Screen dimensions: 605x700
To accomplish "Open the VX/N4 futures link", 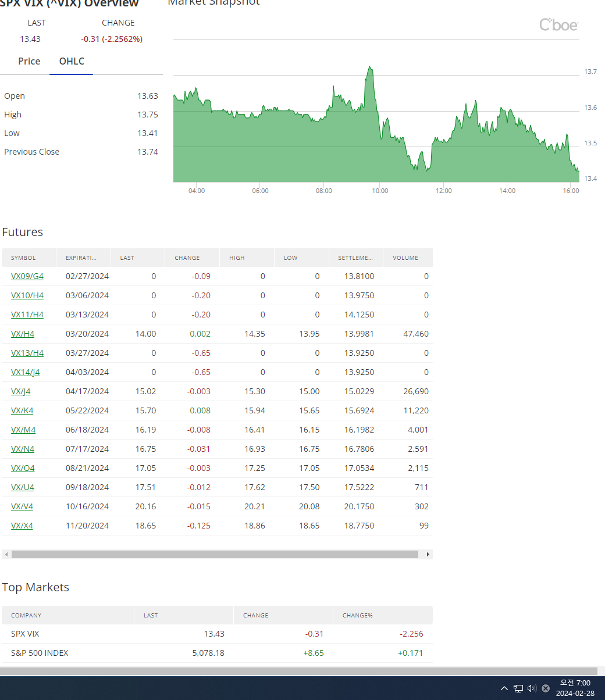I will coord(23,449).
